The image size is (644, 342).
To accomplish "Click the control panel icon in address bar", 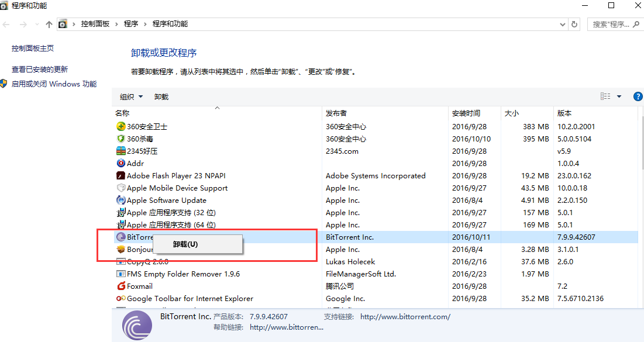I will coord(63,24).
